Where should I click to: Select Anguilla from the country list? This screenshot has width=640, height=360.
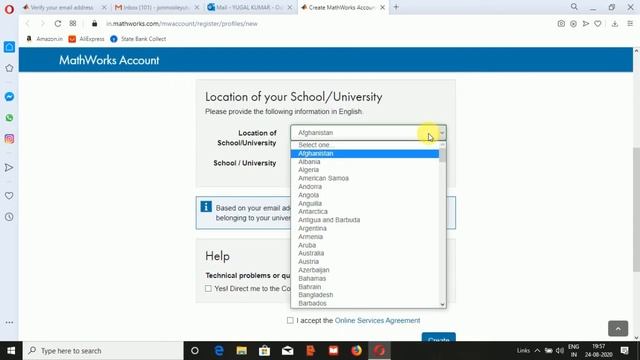(364, 203)
